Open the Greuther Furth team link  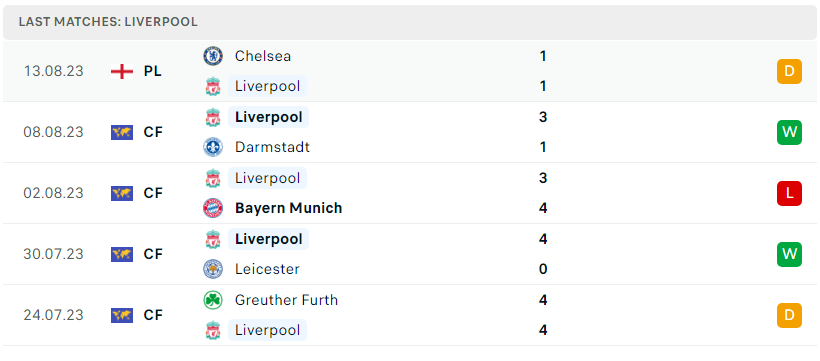[x=287, y=300]
